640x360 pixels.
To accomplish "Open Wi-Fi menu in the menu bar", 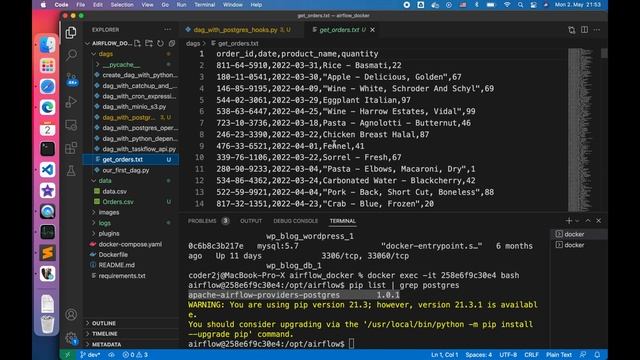I will pos(507,5).
